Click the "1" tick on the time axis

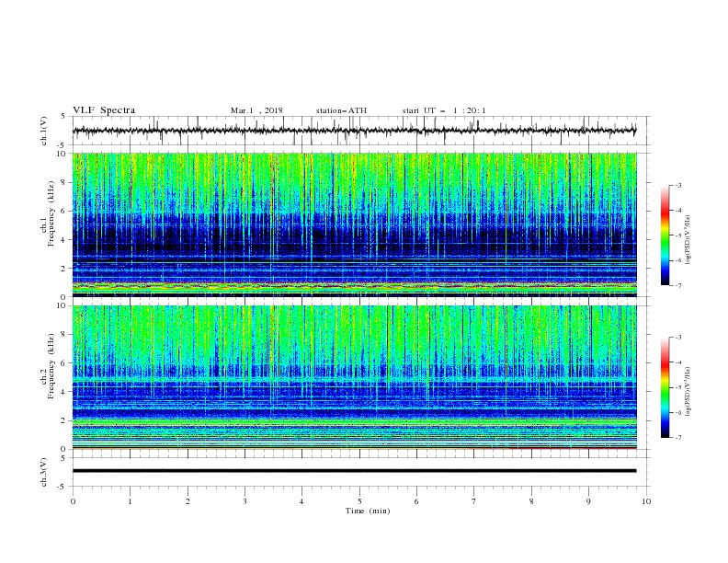point(130,501)
